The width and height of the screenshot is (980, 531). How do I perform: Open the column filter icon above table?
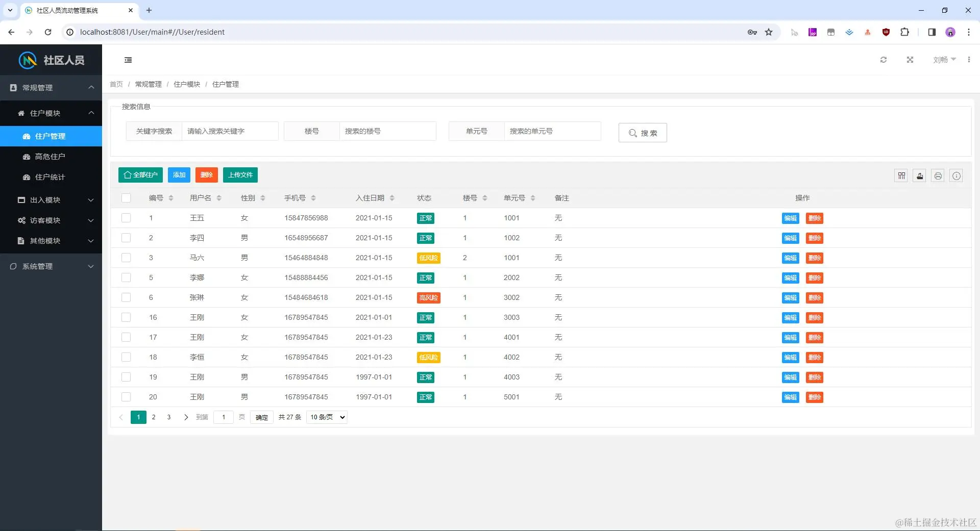pyautogui.click(x=902, y=176)
